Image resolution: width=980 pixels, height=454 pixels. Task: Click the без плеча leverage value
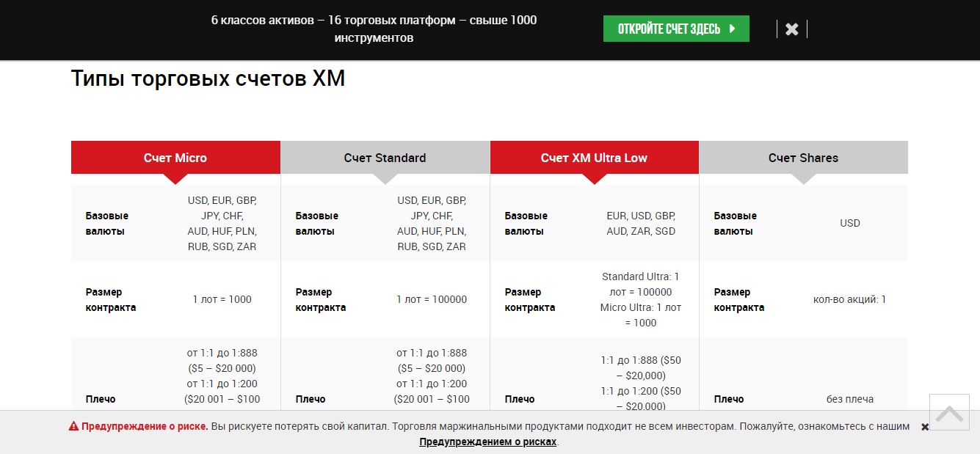[x=849, y=399]
